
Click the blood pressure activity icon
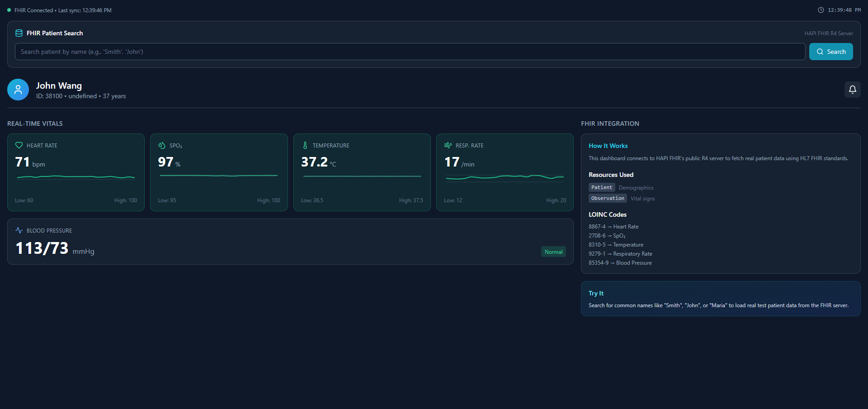click(x=19, y=230)
